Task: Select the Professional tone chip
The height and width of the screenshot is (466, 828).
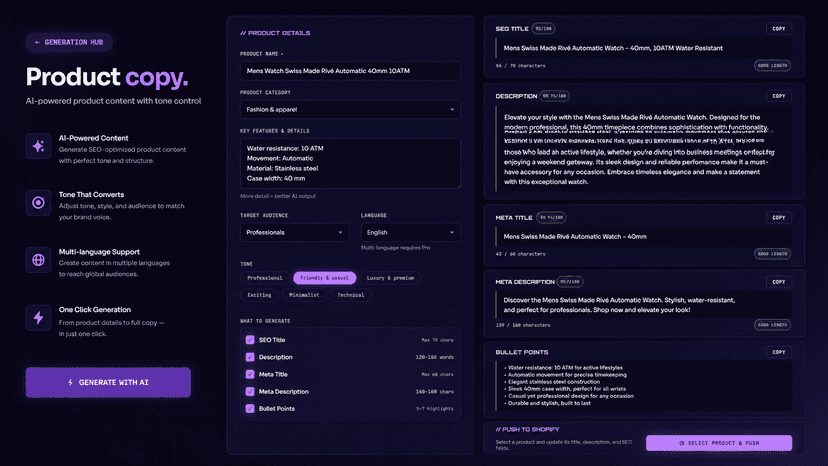Action: [265, 278]
